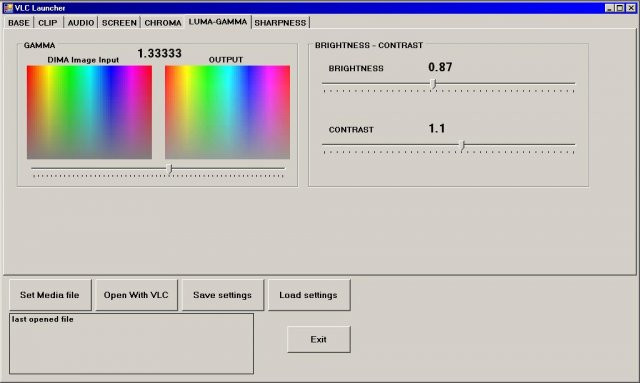Switch to the SHARPNESS tab
The image size is (640, 383).
280,23
